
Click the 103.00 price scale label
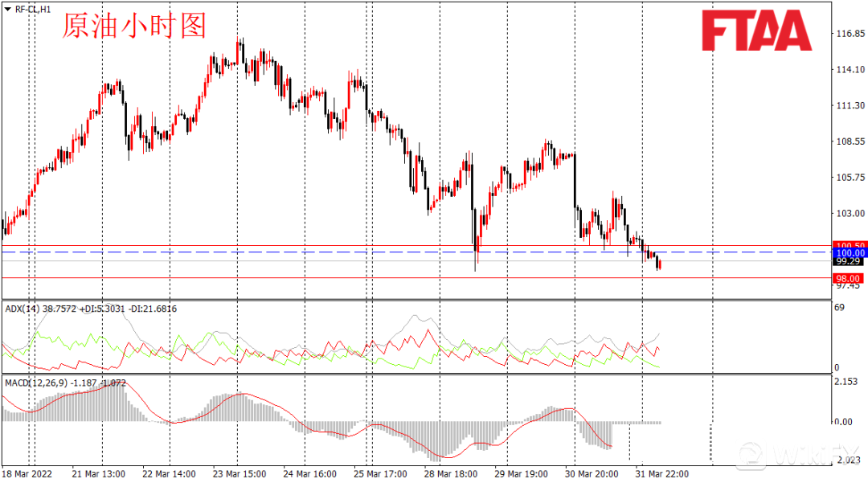(850, 213)
